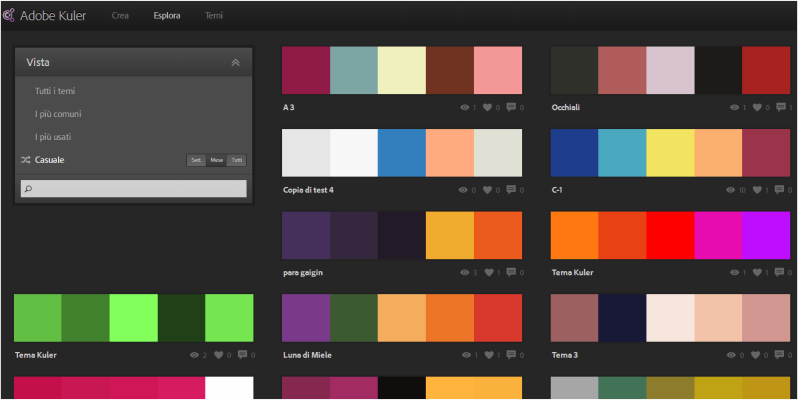Select the Mese time filter
The image size is (798, 400).
point(216,160)
